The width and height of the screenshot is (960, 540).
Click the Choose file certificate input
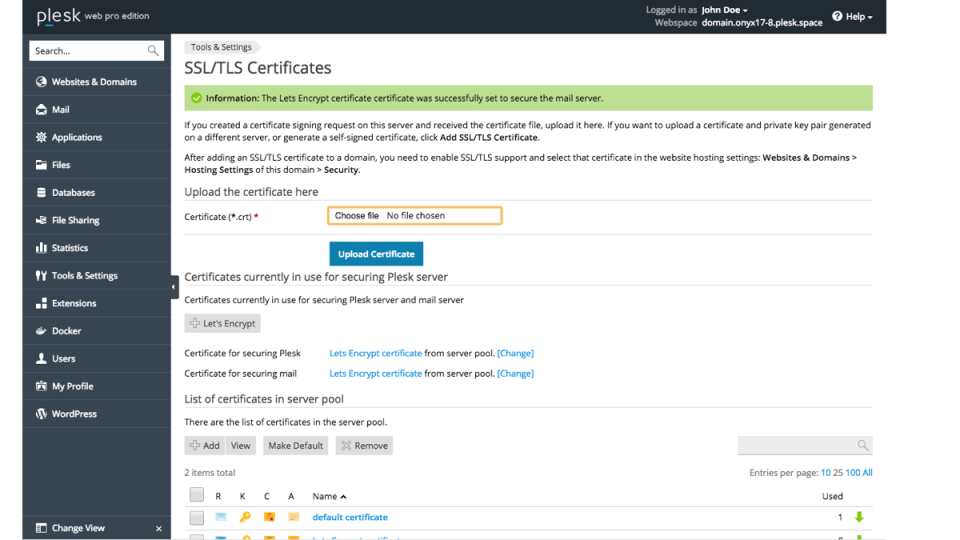point(414,216)
